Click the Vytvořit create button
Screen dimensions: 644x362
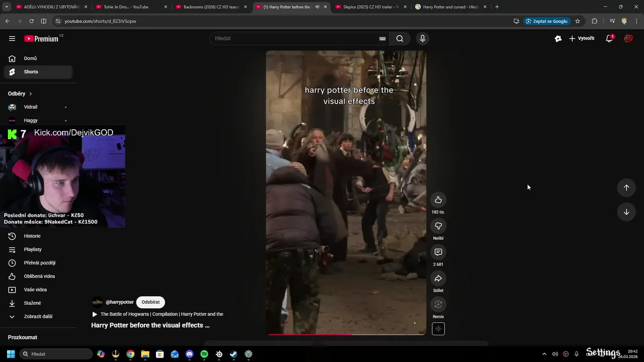click(x=582, y=39)
